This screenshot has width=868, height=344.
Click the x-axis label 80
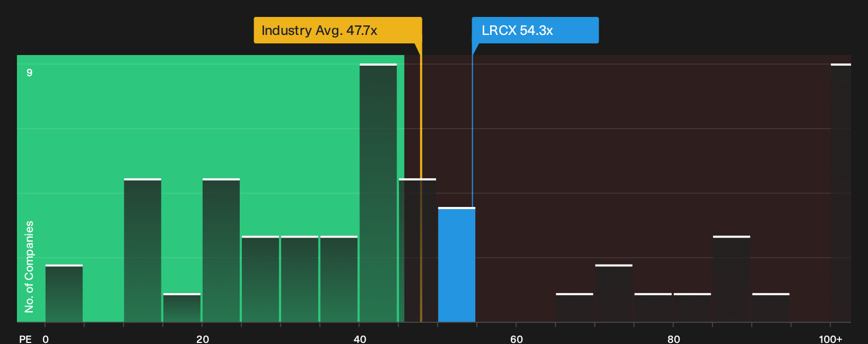point(674,339)
